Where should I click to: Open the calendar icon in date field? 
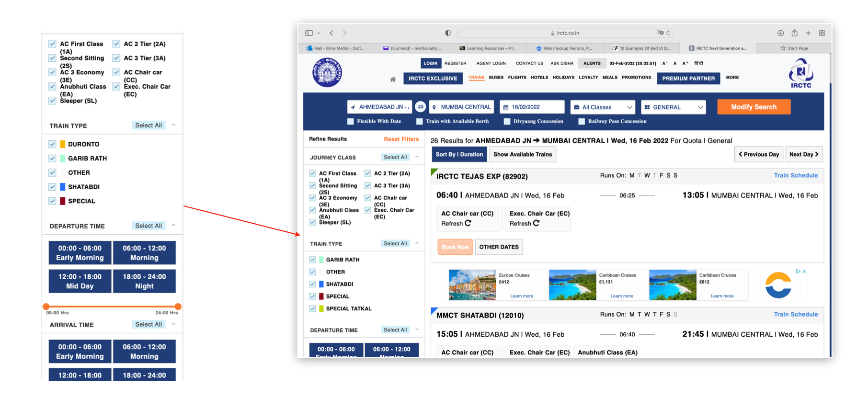[506, 107]
